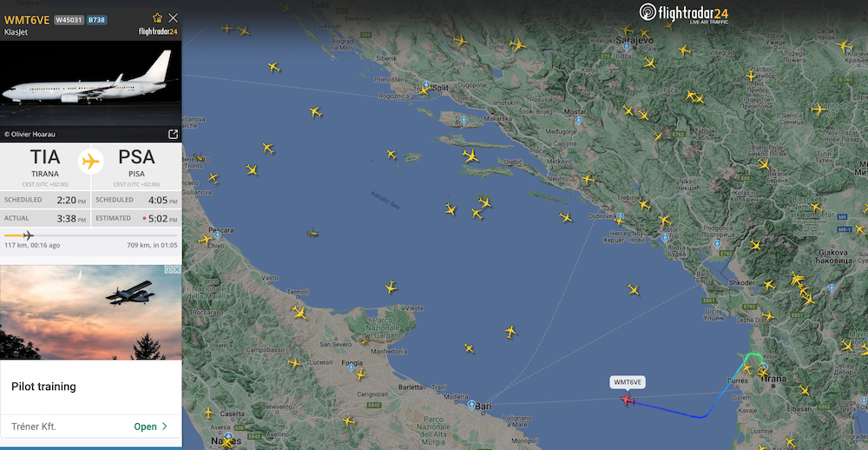Click the TIA Tirana departure airport code
The width and height of the screenshot is (868, 450).
[x=45, y=157]
